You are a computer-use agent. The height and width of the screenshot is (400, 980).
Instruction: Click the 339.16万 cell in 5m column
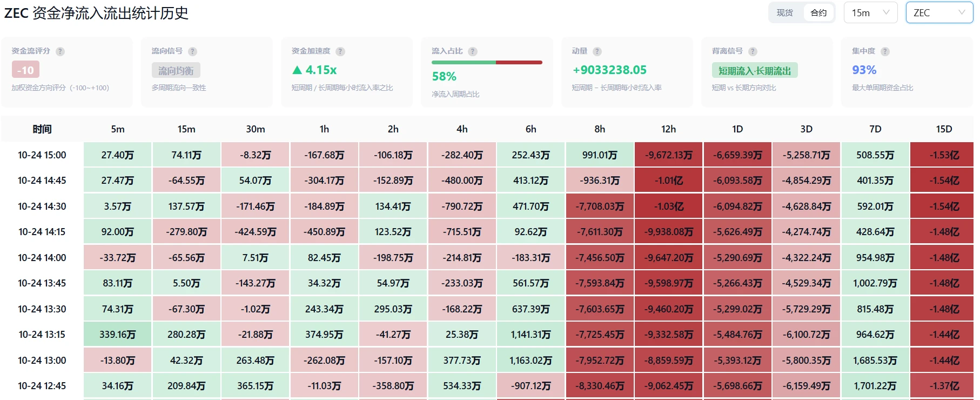118,335
